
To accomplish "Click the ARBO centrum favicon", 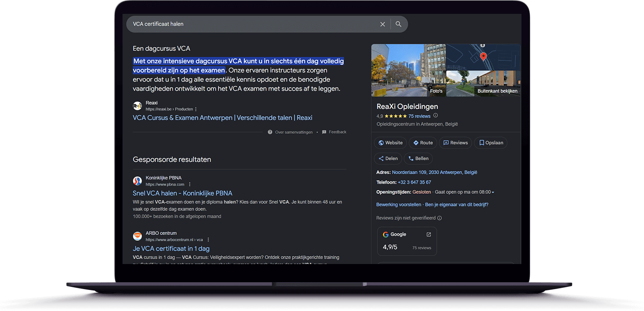I will pyautogui.click(x=137, y=236).
